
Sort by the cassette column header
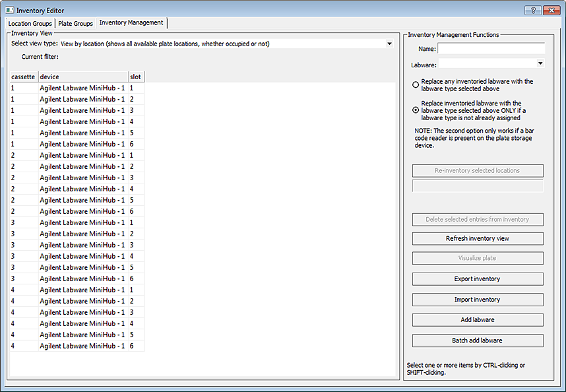pyautogui.click(x=23, y=77)
